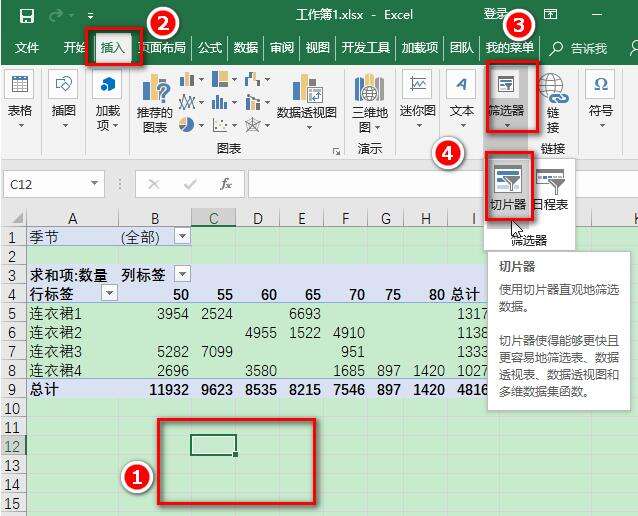
Task: Select column A header
Action: [x=72, y=219]
